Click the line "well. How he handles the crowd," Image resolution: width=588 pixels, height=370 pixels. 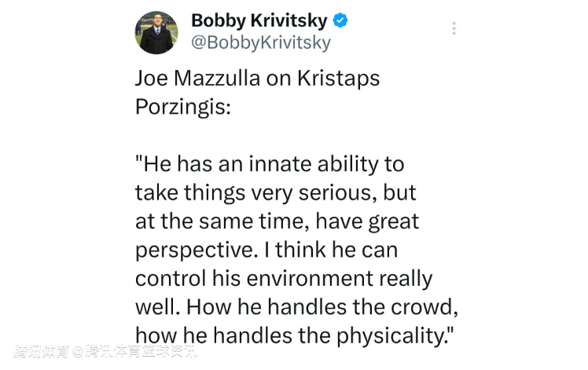pos(296,307)
